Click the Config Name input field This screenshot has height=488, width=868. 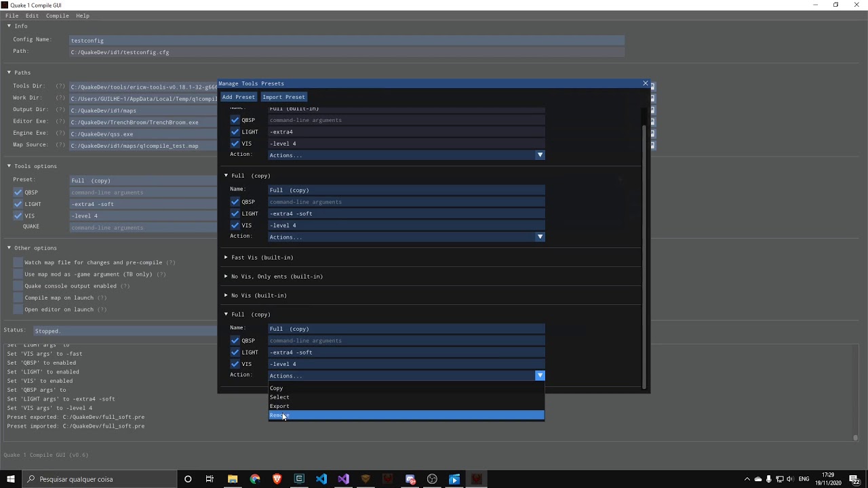click(x=347, y=41)
